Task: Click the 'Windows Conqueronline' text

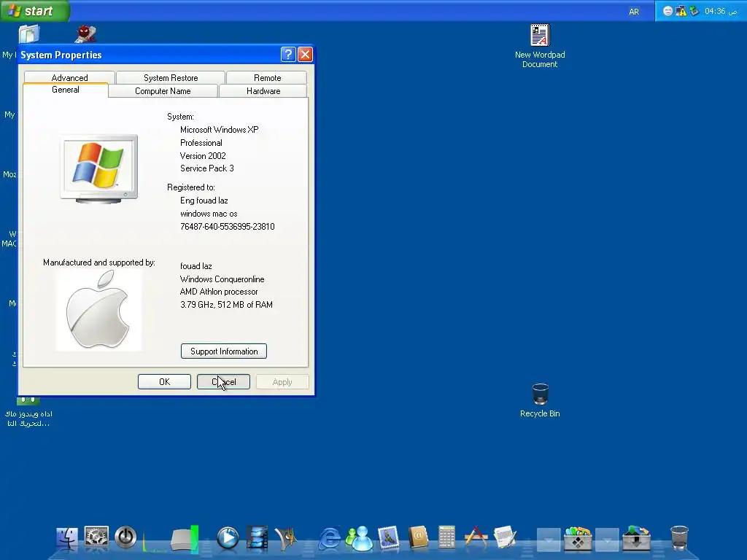Action: [222, 279]
